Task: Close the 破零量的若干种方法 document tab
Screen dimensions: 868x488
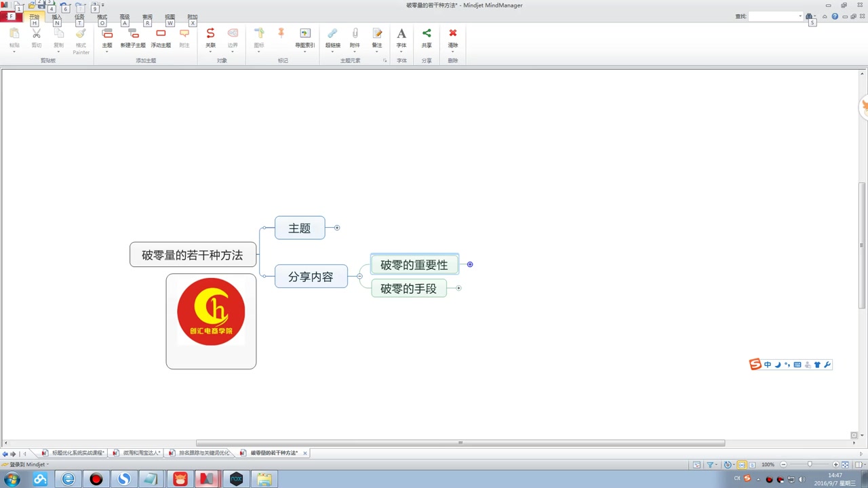Action: (x=305, y=453)
